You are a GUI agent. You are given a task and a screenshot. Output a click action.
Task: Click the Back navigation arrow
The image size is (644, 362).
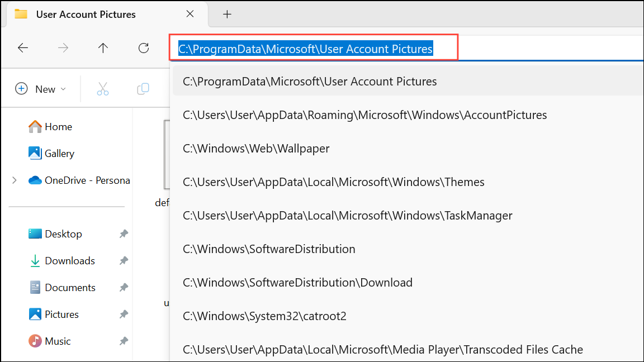23,48
